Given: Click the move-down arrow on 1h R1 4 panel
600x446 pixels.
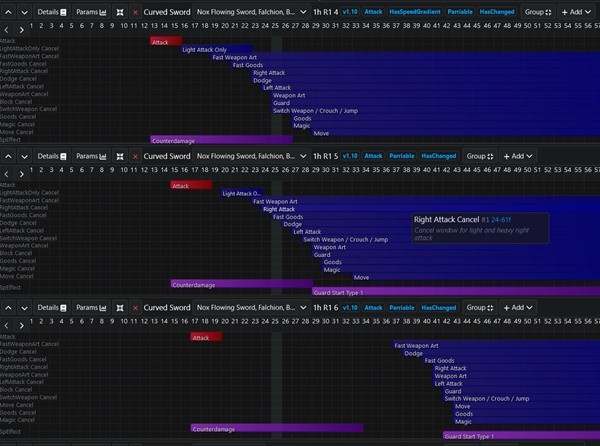Looking at the screenshot, I should [24, 12].
